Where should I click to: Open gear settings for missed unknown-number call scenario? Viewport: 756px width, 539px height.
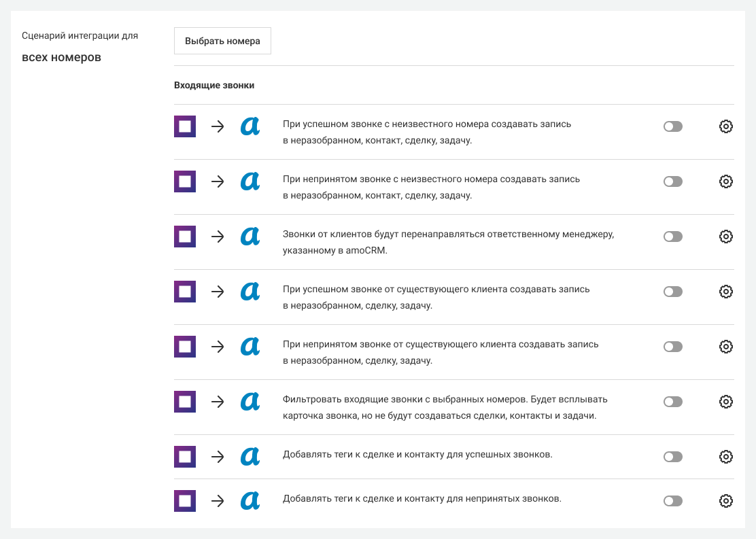(x=725, y=181)
